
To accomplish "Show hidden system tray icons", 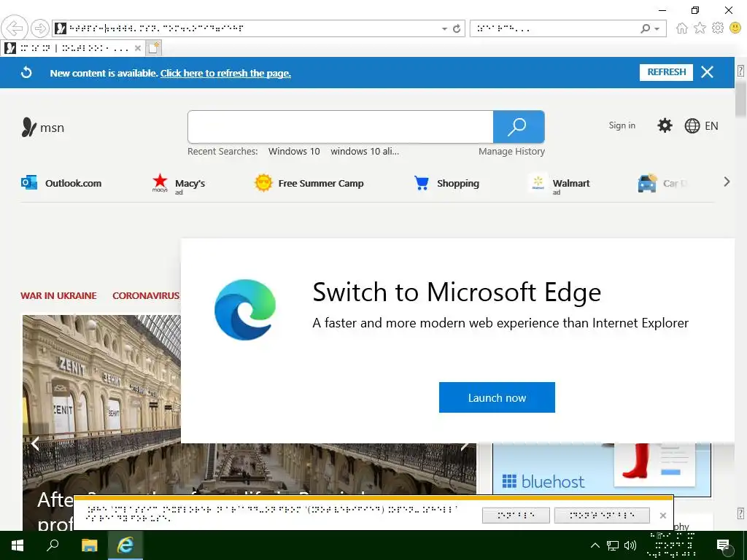I will [595, 545].
